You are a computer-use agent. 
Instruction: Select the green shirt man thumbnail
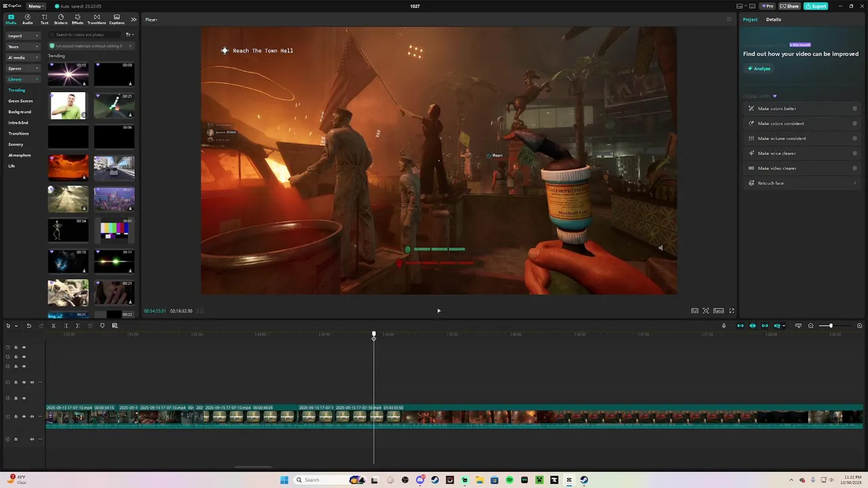pos(68,106)
